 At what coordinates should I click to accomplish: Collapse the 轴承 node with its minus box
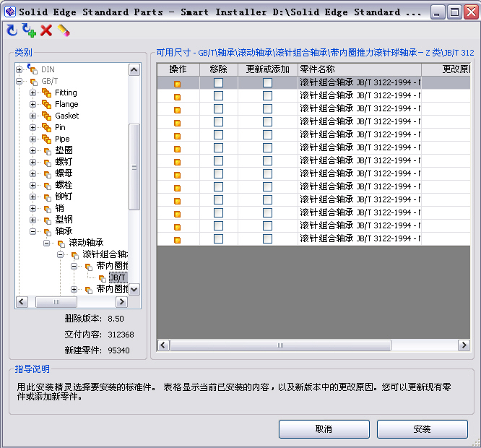click(x=32, y=231)
